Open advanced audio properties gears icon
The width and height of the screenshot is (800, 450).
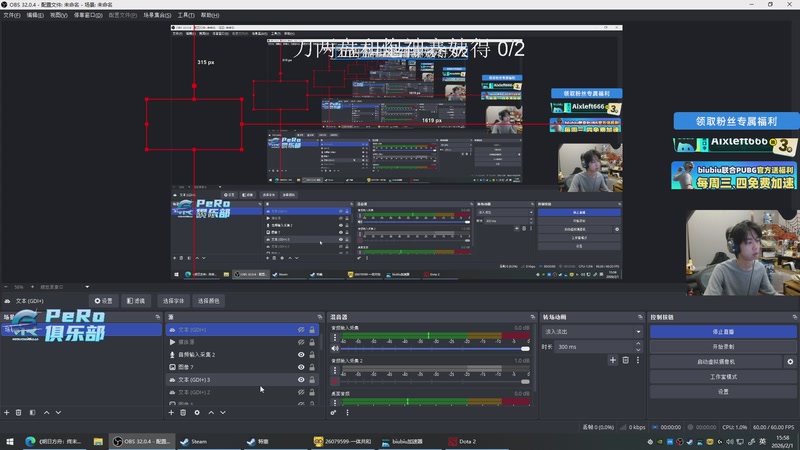333,412
